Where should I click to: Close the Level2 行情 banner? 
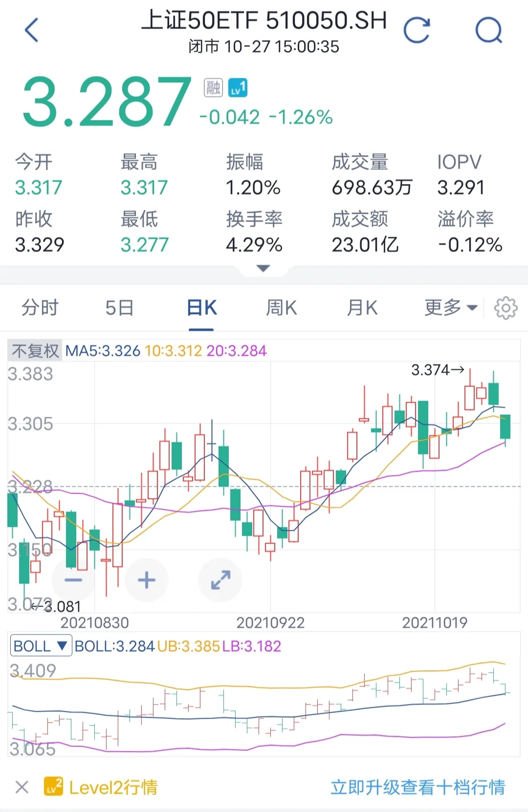(22, 788)
